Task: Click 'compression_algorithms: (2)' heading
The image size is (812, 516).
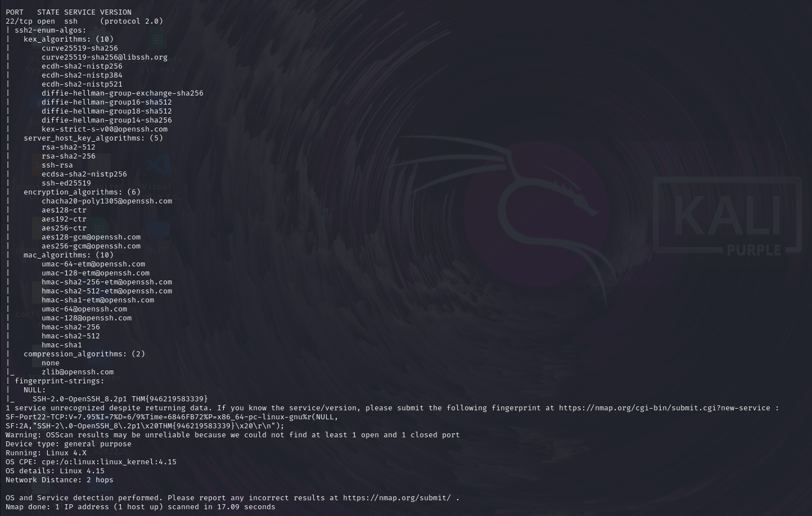Action: point(84,354)
